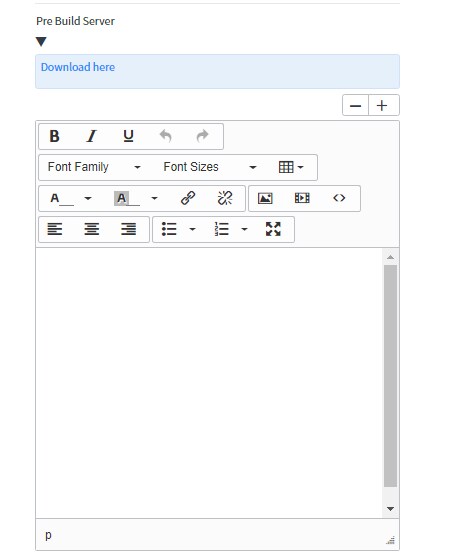
Task: Open the text color picker arrow
Action: click(88, 199)
